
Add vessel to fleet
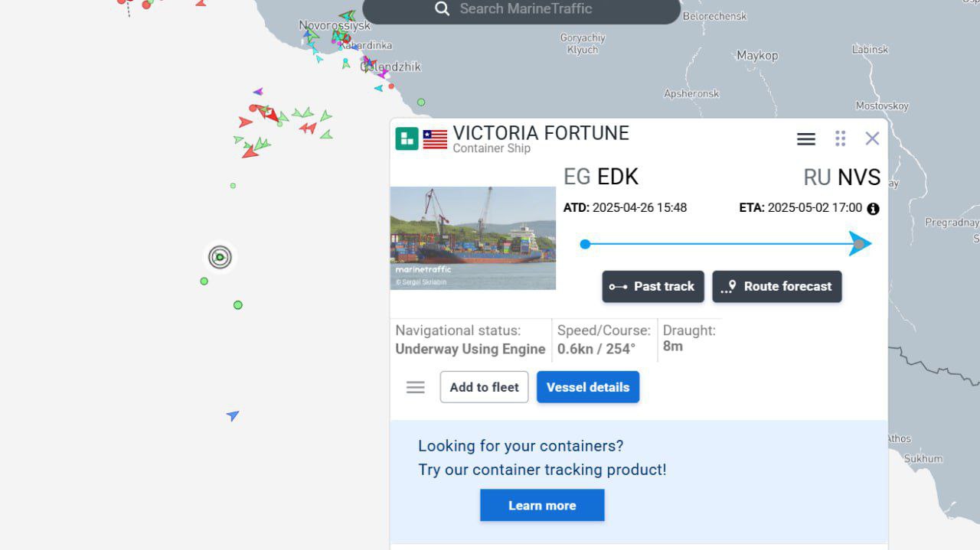pos(484,387)
